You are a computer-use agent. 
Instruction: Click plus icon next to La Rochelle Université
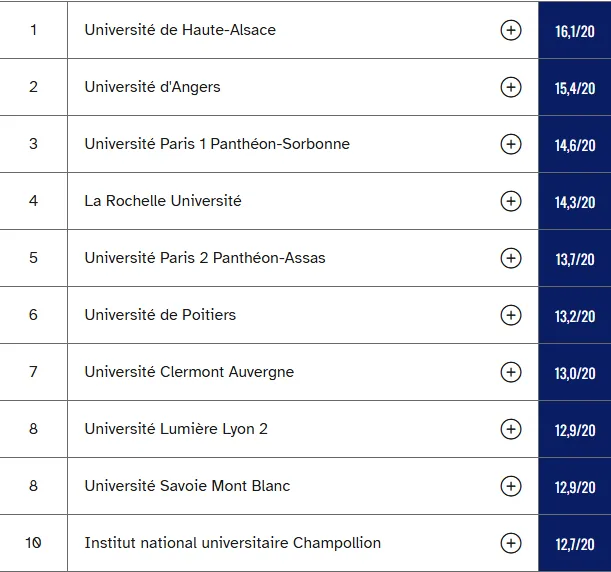(510, 201)
